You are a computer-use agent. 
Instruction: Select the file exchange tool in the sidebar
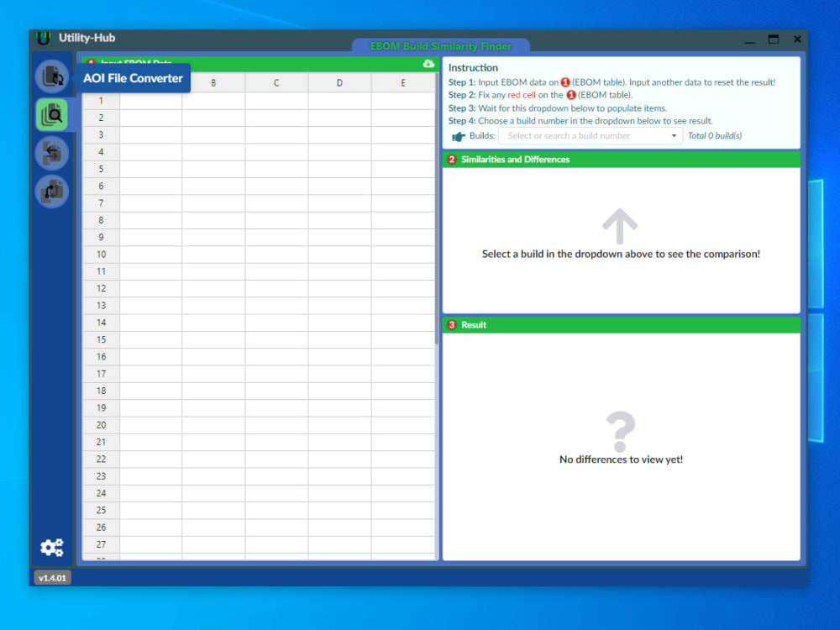coord(52,153)
